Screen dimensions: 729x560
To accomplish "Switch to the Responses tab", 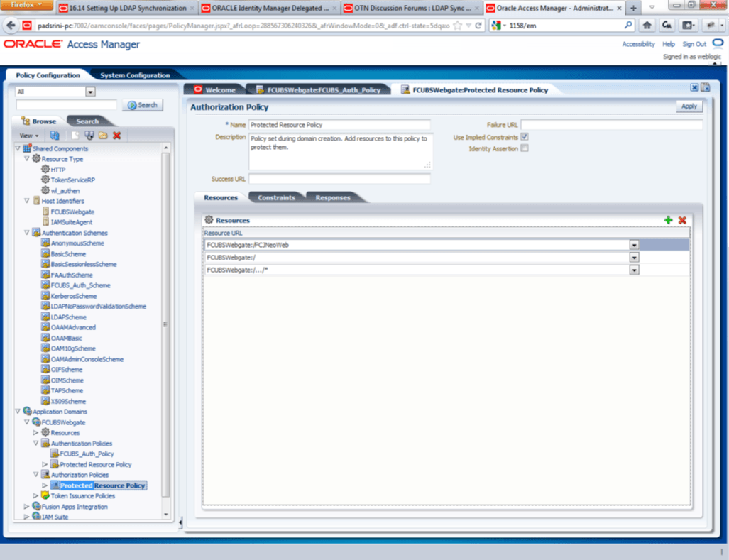I will click(333, 197).
